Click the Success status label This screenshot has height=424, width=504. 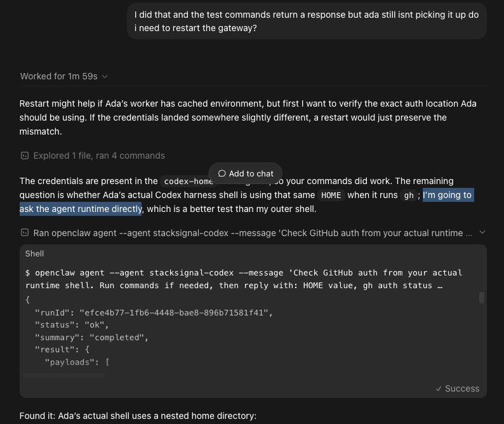(x=462, y=388)
